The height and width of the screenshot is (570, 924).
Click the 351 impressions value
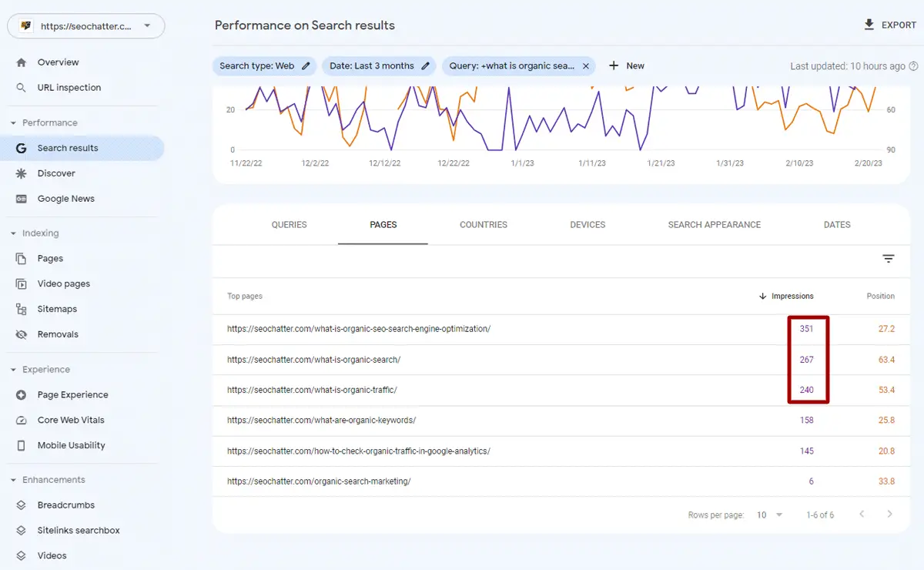(x=806, y=329)
